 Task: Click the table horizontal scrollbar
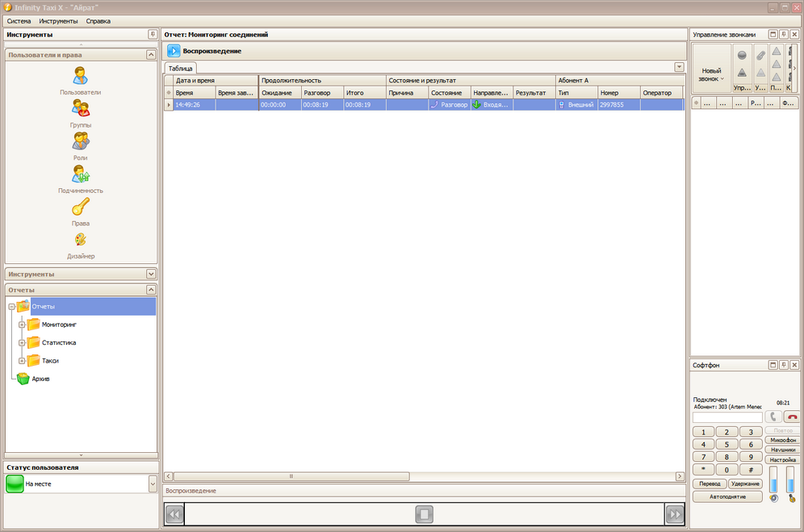pyautogui.click(x=291, y=476)
